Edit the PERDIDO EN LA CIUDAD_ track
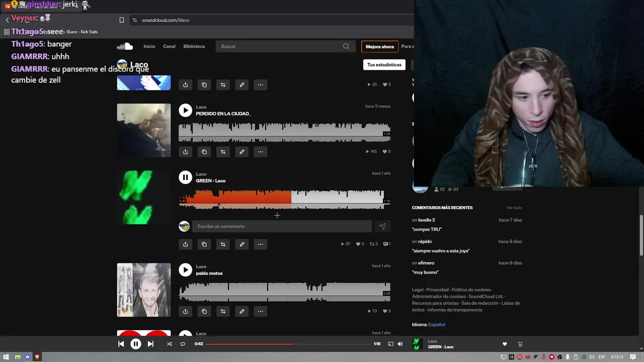Image resolution: width=644 pixels, height=362 pixels. click(242, 152)
